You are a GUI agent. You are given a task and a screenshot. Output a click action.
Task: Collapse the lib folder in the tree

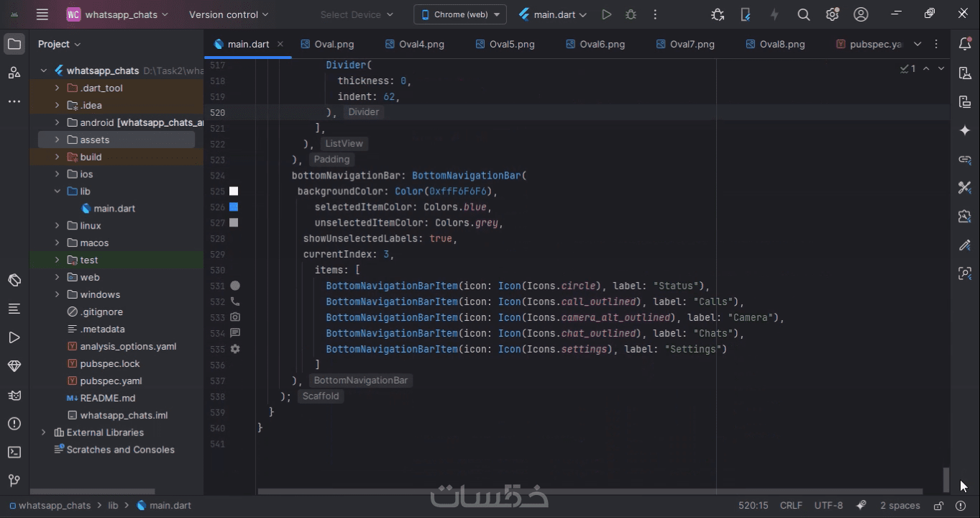57,191
